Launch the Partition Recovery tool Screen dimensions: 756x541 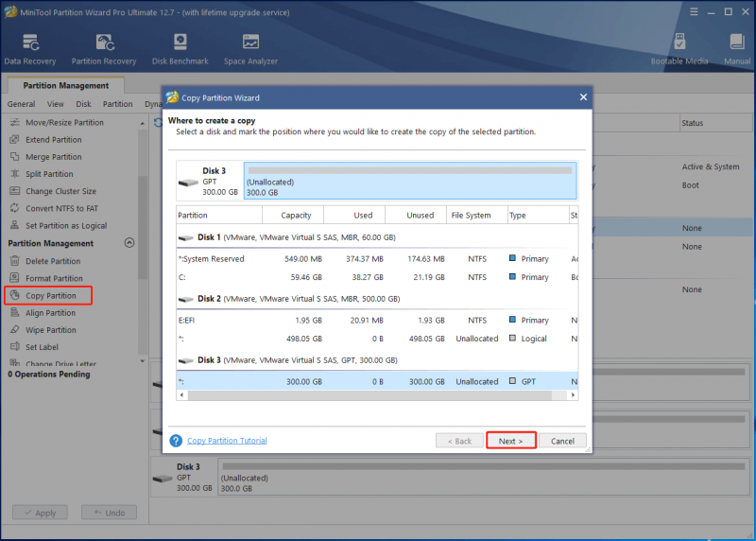click(x=104, y=49)
